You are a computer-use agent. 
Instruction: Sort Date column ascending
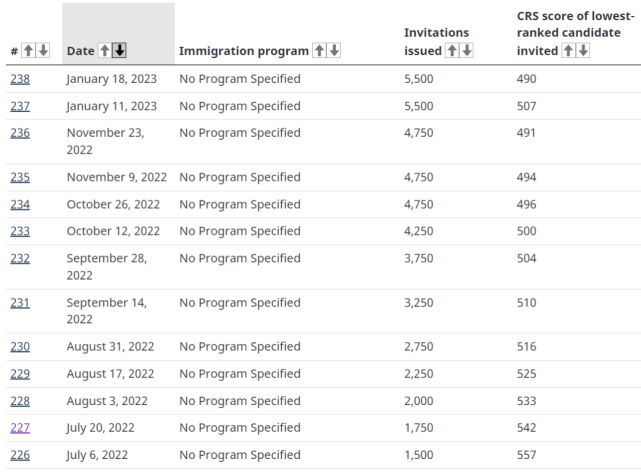[x=105, y=51]
